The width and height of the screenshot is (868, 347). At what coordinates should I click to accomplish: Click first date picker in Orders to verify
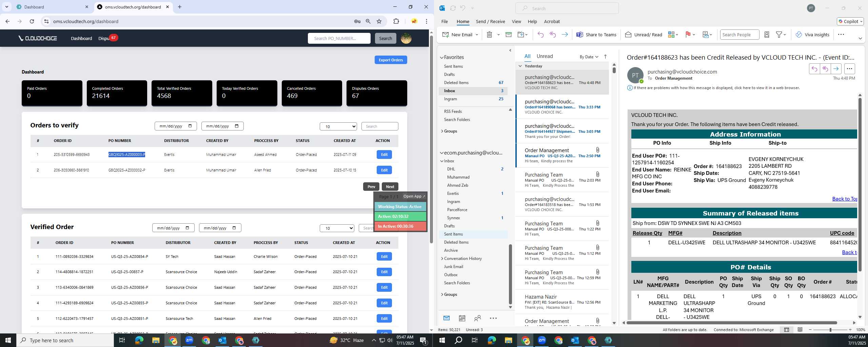(176, 126)
